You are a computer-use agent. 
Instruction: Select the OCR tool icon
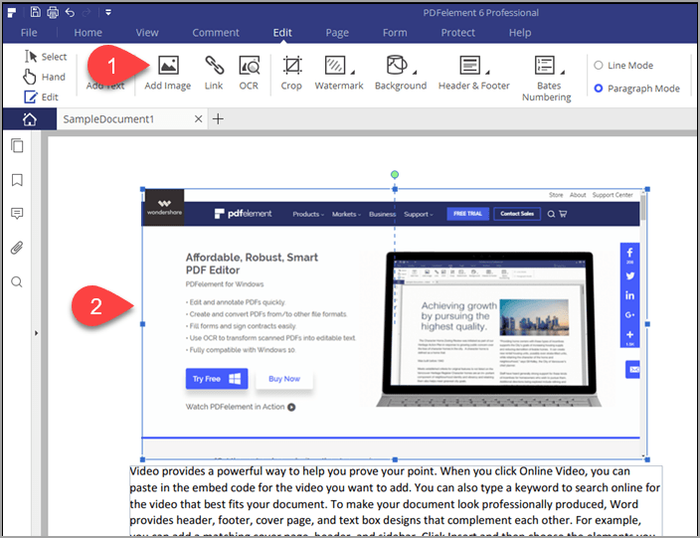249,65
